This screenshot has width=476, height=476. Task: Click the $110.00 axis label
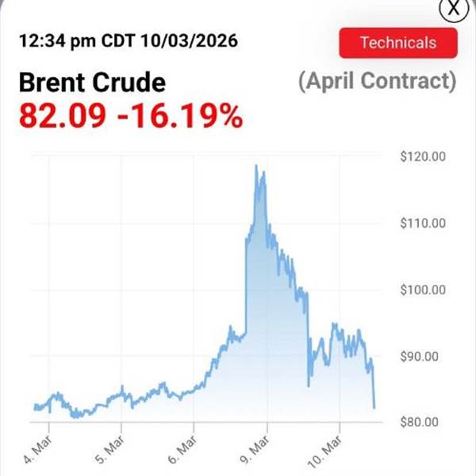(424, 223)
